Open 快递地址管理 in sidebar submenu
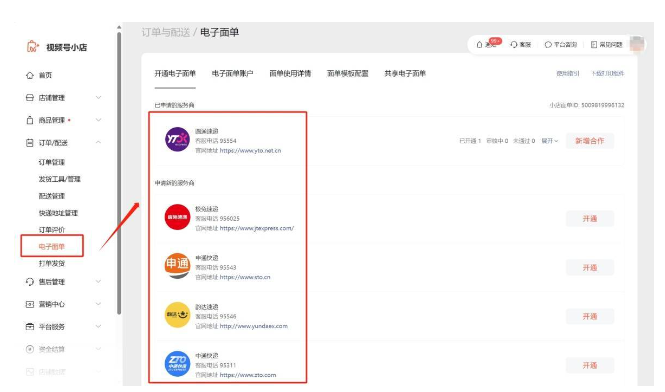665x392 pixels. [59, 213]
